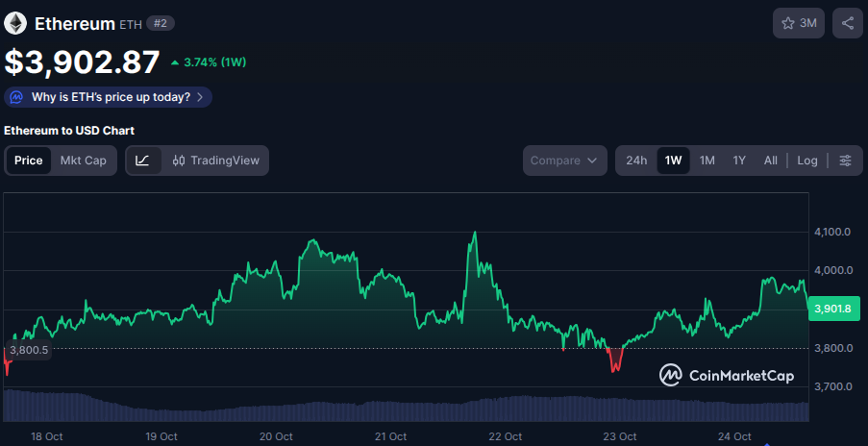Open the Compare dropdown

pos(565,161)
